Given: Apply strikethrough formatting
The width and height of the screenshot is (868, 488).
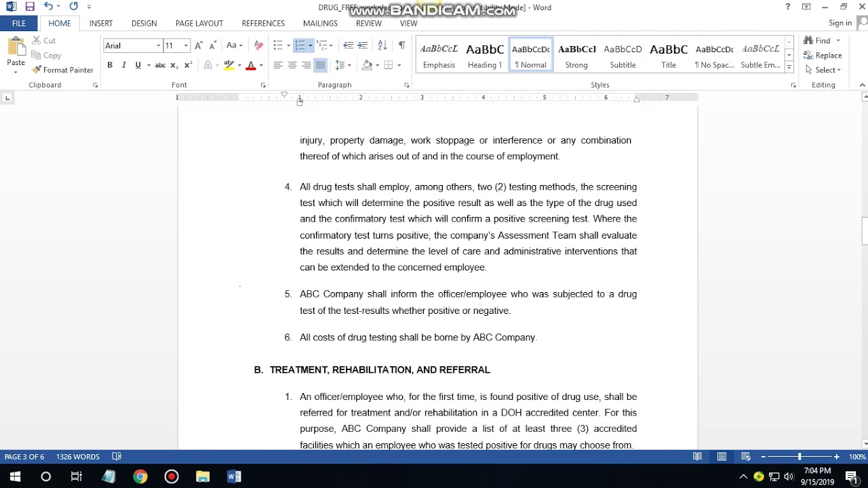Looking at the screenshot, I should click(160, 65).
